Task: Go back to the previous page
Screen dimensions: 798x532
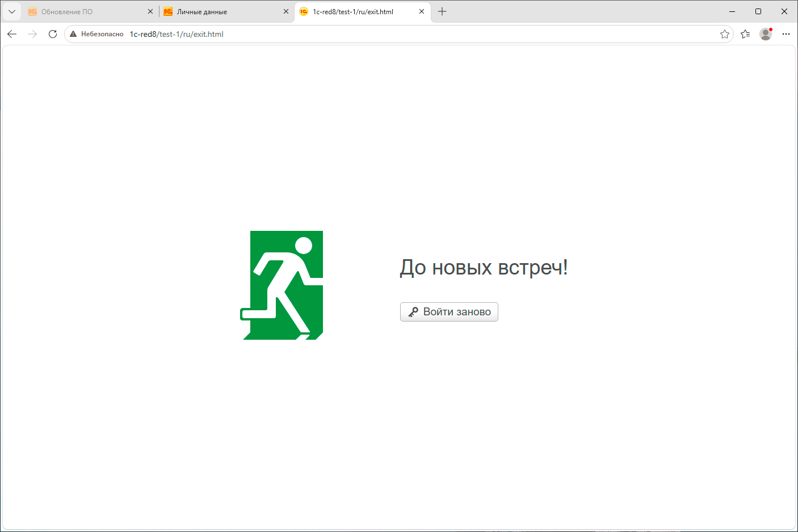Action: coord(12,34)
